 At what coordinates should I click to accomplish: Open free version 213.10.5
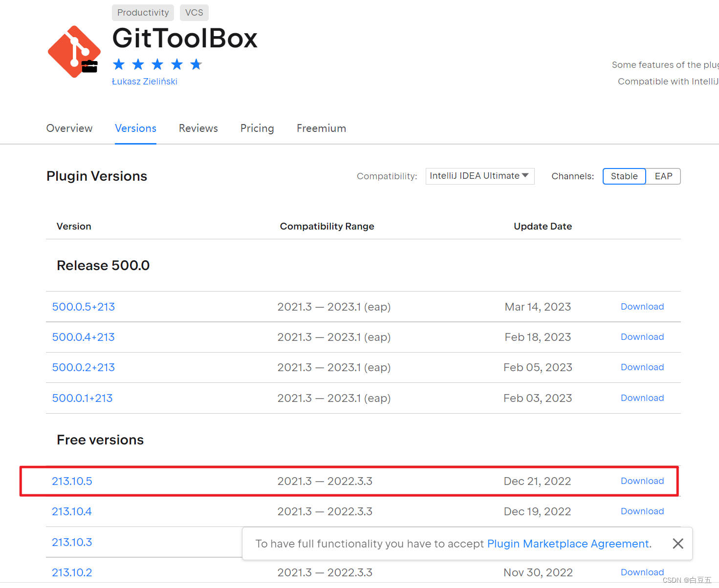pyautogui.click(x=72, y=481)
